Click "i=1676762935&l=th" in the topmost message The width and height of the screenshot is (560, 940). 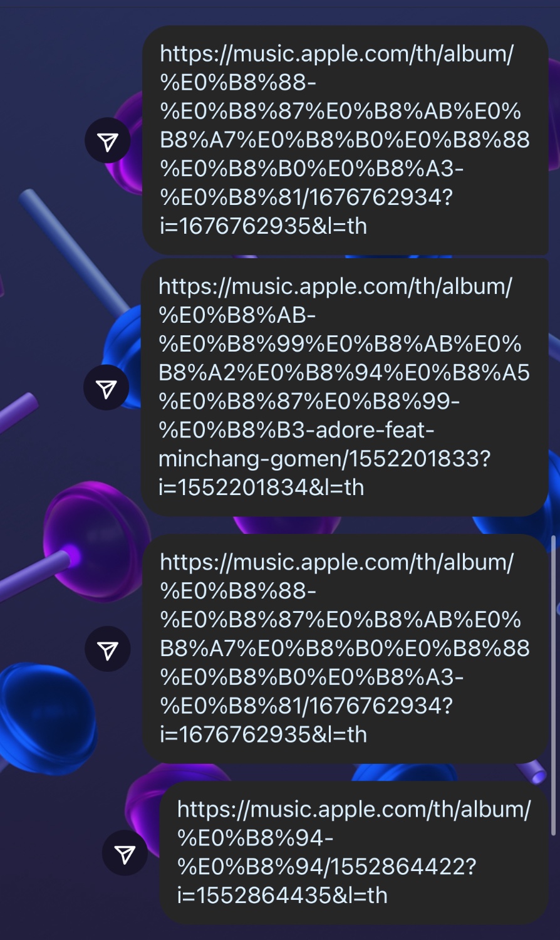point(264,226)
